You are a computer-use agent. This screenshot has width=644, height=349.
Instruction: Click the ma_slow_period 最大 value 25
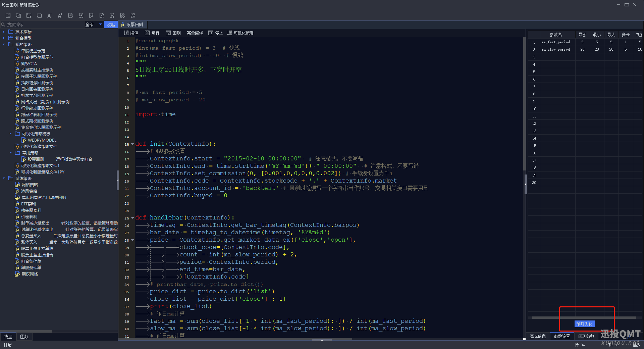coord(611,49)
